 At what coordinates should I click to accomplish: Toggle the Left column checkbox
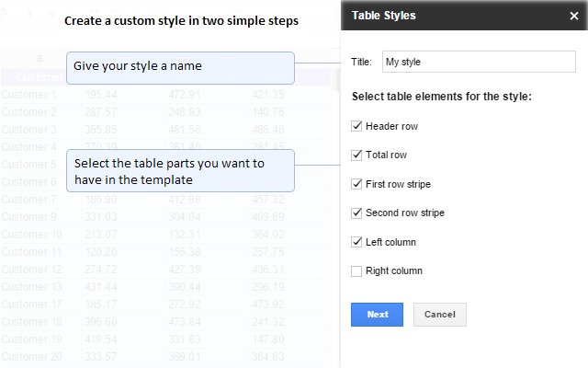click(356, 242)
